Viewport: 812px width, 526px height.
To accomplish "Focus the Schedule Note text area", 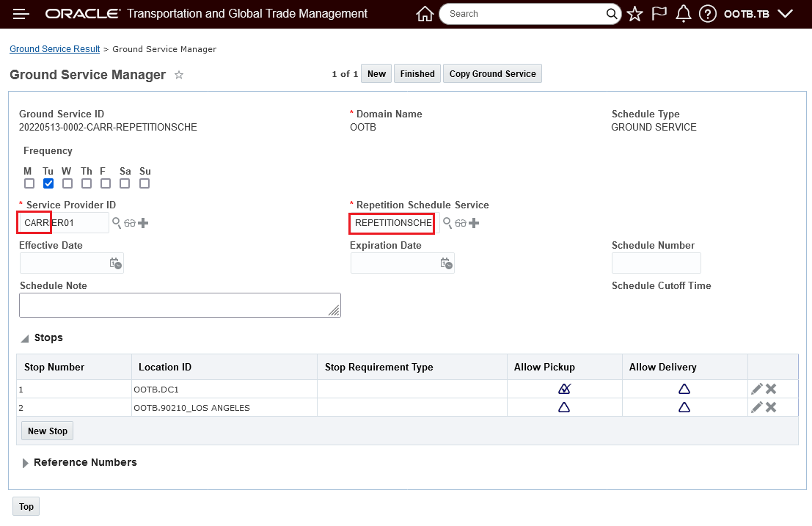I will (x=180, y=306).
